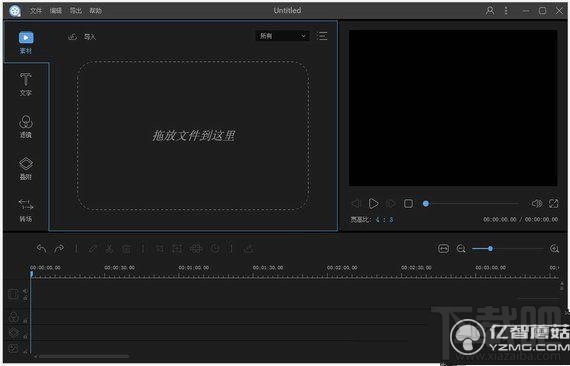570x366 pixels.
Task: Select the filter track circles icon
Action: click(13, 317)
